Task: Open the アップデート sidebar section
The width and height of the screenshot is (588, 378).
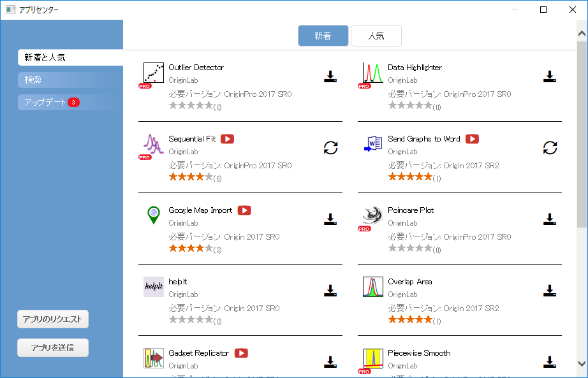Action: (71, 103)
